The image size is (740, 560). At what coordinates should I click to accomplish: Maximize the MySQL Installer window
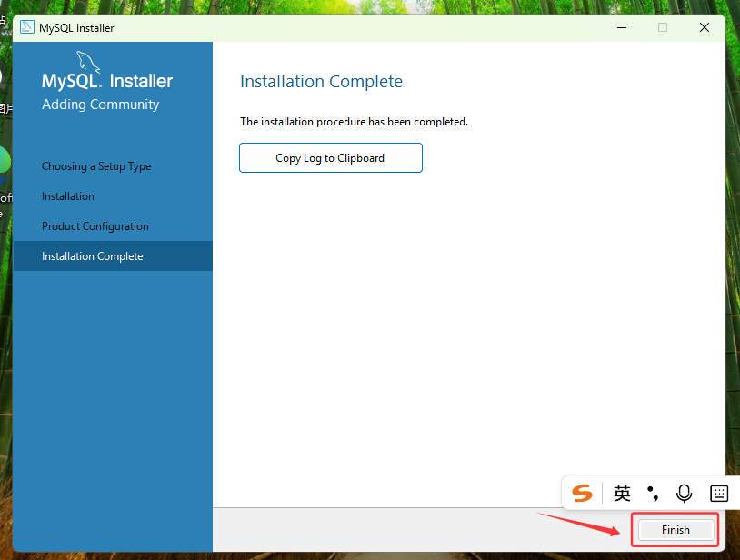[663, 27]
